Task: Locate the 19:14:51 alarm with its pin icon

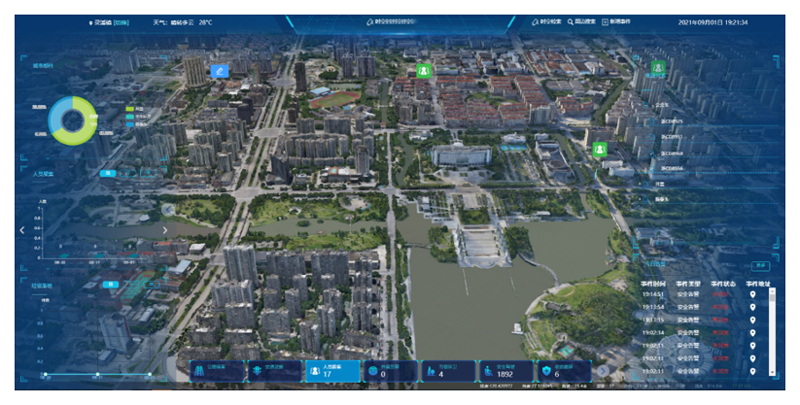Action: click(753, 294)
